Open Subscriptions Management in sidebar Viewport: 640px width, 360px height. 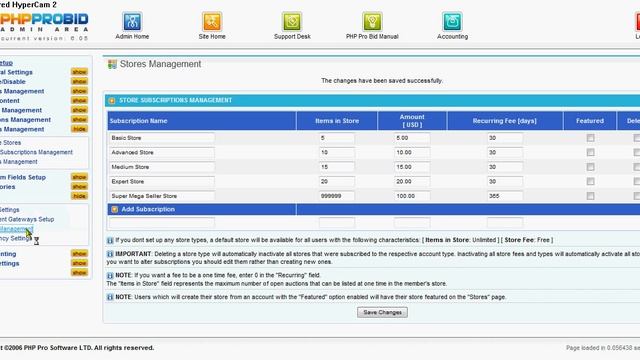point(36,152)
